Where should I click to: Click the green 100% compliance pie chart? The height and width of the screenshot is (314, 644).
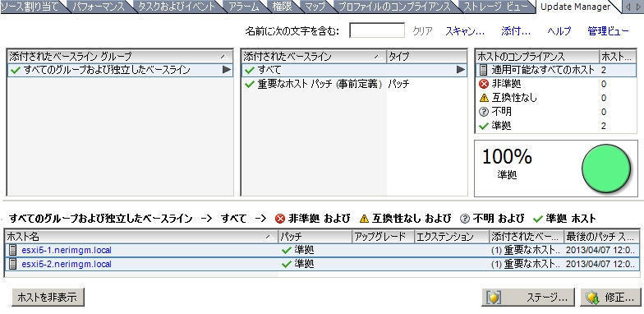(x=606, y=168)
